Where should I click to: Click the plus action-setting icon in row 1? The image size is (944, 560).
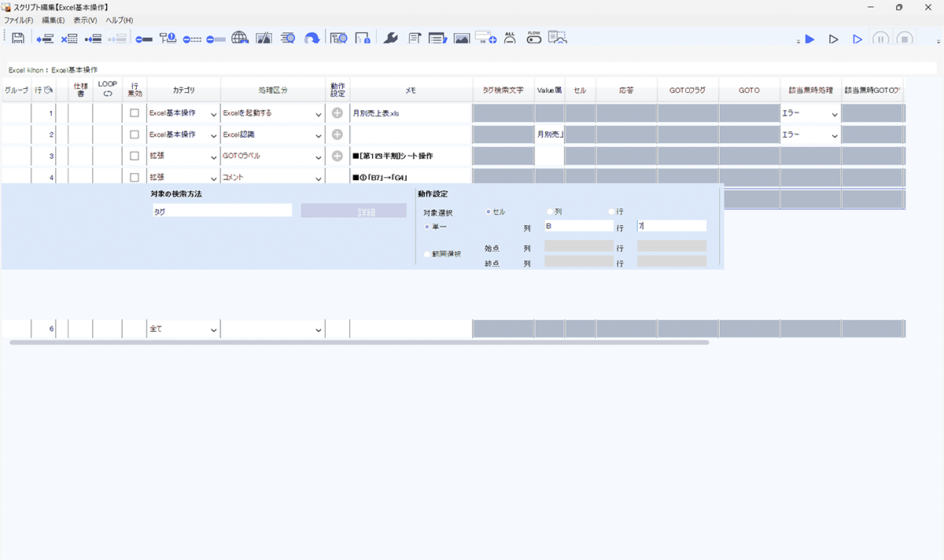[x=337, y=113]
